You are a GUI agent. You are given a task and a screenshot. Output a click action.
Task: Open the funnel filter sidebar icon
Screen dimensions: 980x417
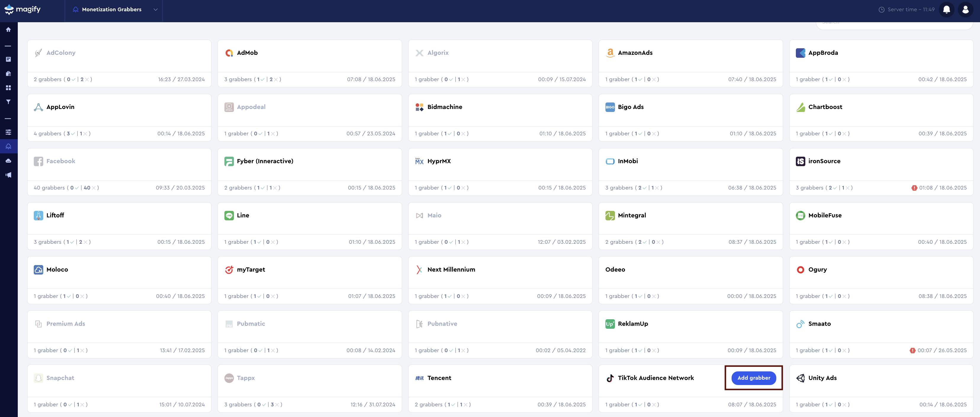[x=8, y=102]
